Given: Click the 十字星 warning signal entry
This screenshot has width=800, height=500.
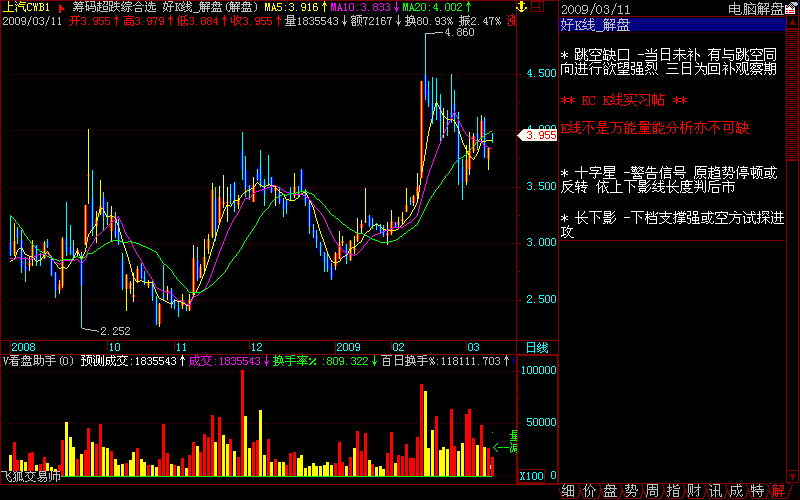Looking at the screenshot, I should [x=669, y=180].
